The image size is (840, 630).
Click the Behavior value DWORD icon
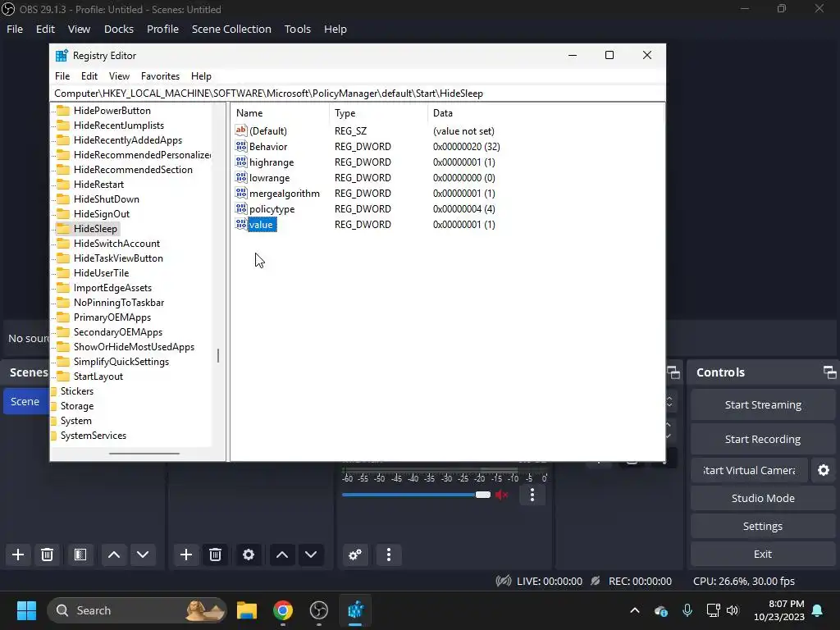coord(241,146)
